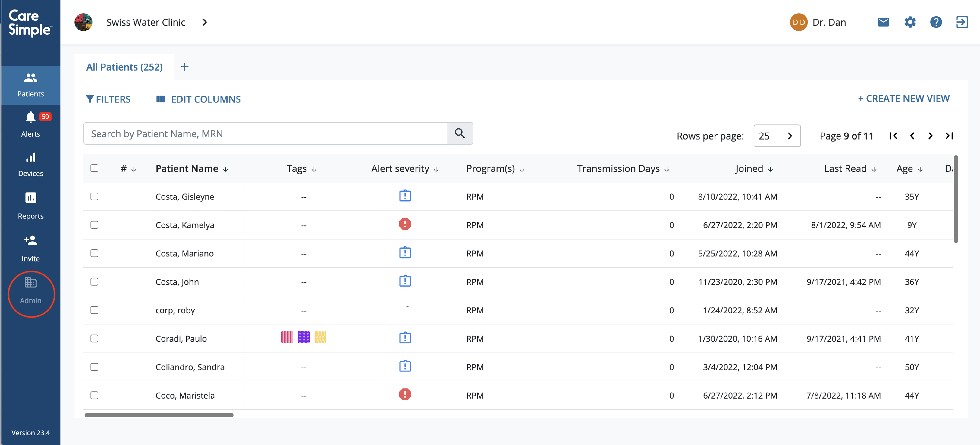Click the purple tag swatch for Coradi, Paulo
980x445 pixels.
click(x=303, y=338)
